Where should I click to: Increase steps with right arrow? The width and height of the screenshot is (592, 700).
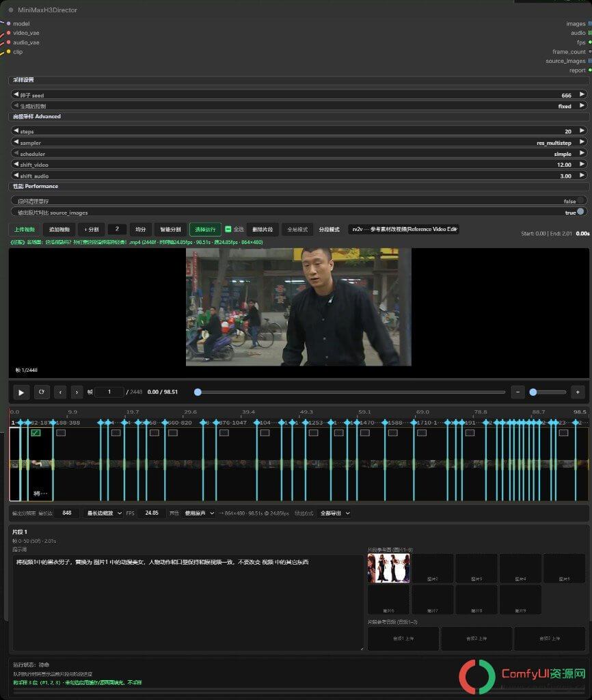click(x=582, y=131)
